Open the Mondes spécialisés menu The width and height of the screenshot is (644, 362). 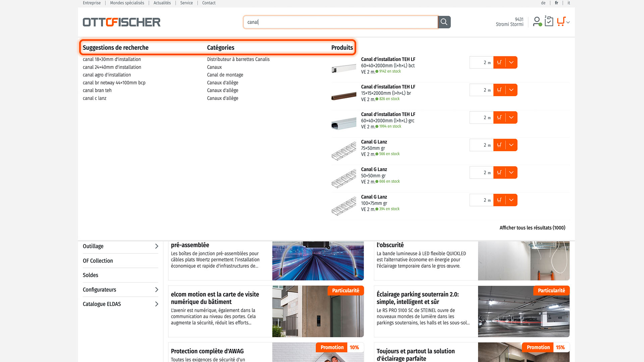(127, 3)
